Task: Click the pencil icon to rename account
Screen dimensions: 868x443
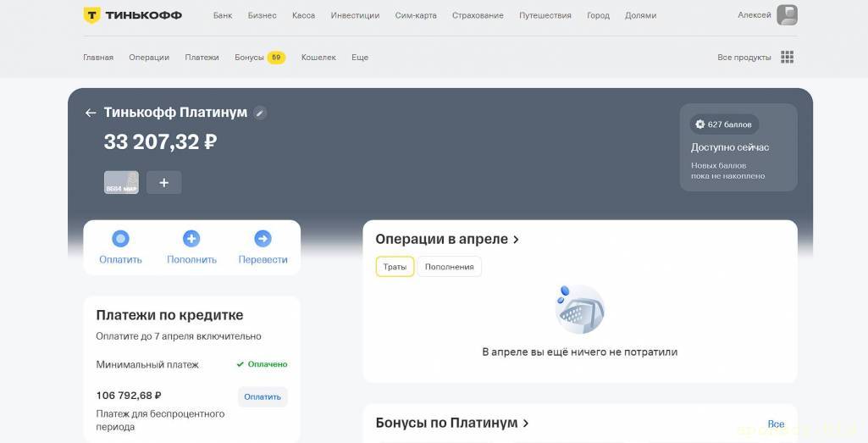Action: pos(260,113)
